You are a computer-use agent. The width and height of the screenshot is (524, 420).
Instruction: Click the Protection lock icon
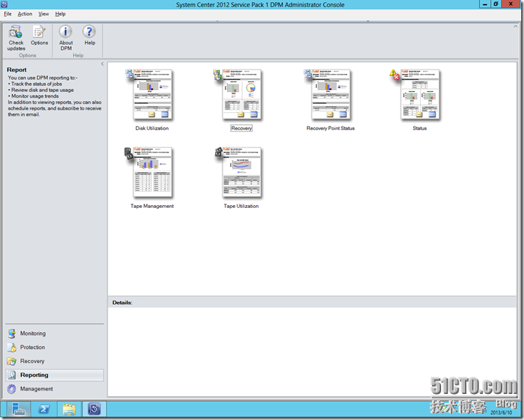tap(12, 348)
